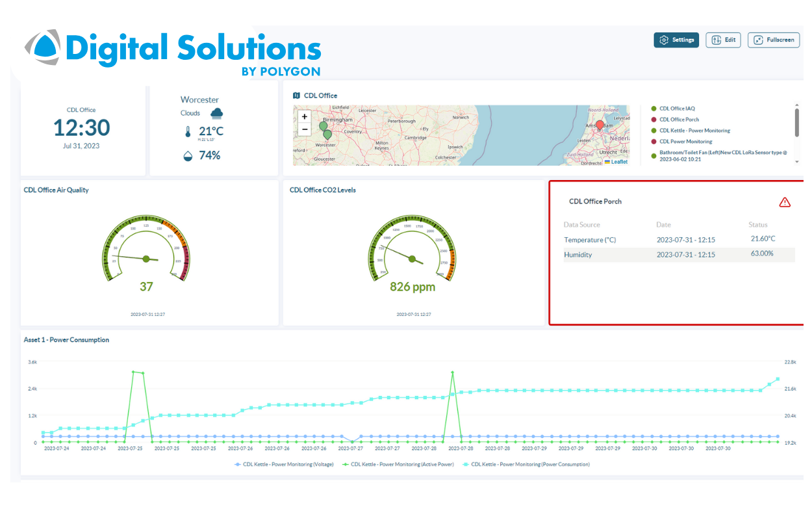Click the Digital Solutions logo
The image size is (812, 520).
(173, 51)
